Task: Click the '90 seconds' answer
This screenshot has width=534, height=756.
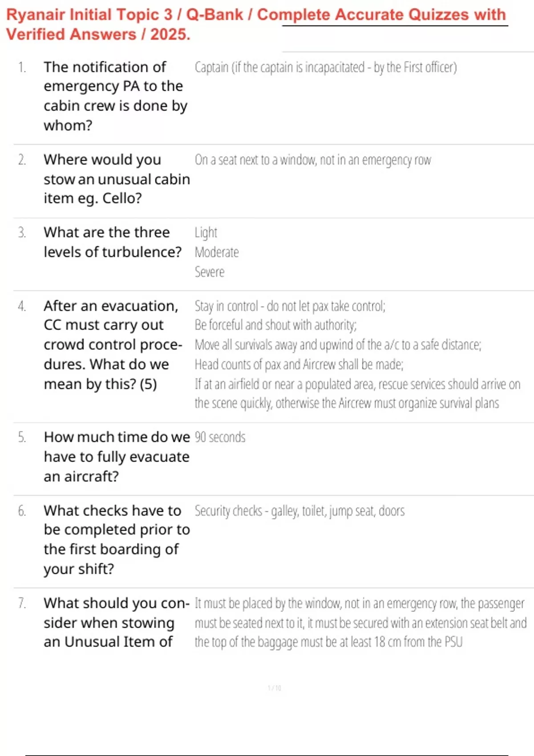Action: tap(220, 437)
